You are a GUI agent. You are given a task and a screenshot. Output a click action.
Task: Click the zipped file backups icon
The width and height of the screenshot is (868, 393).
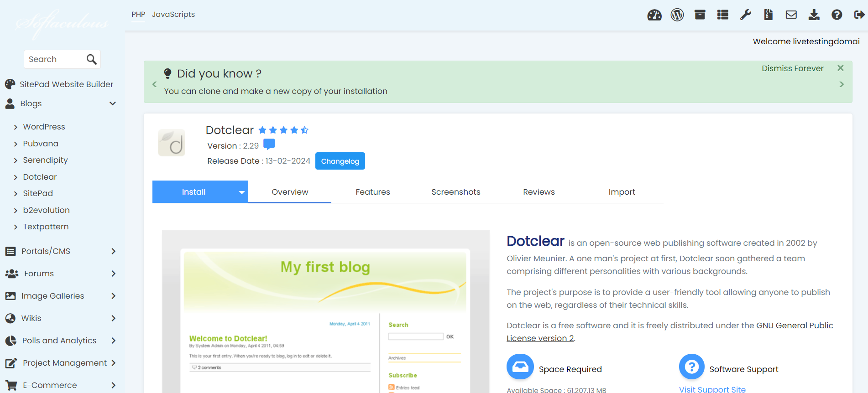click(x=769, y=15)
